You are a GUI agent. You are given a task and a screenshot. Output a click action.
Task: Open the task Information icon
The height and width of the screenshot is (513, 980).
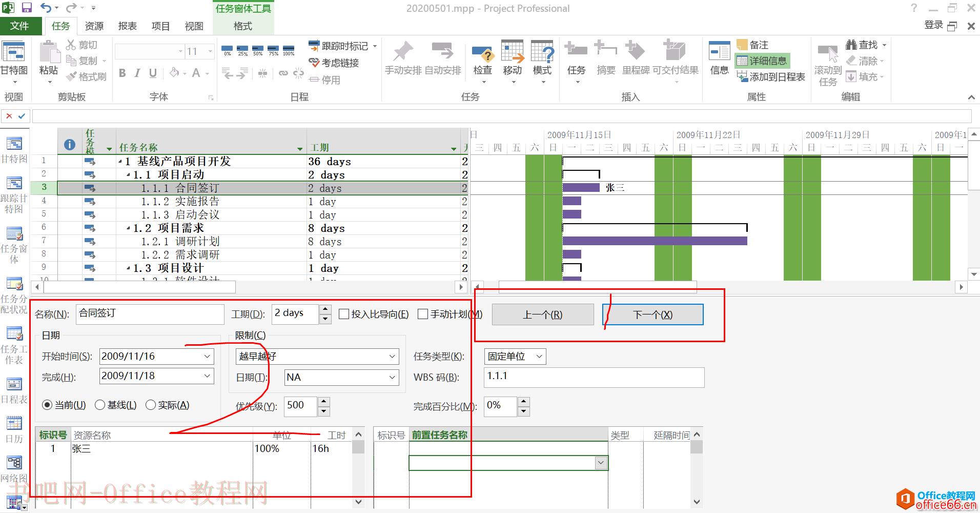pos(719,52)
